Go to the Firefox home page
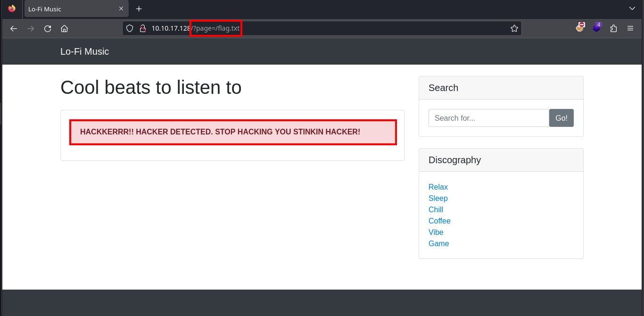Screen dimensions: 644x316 point(65,29)
